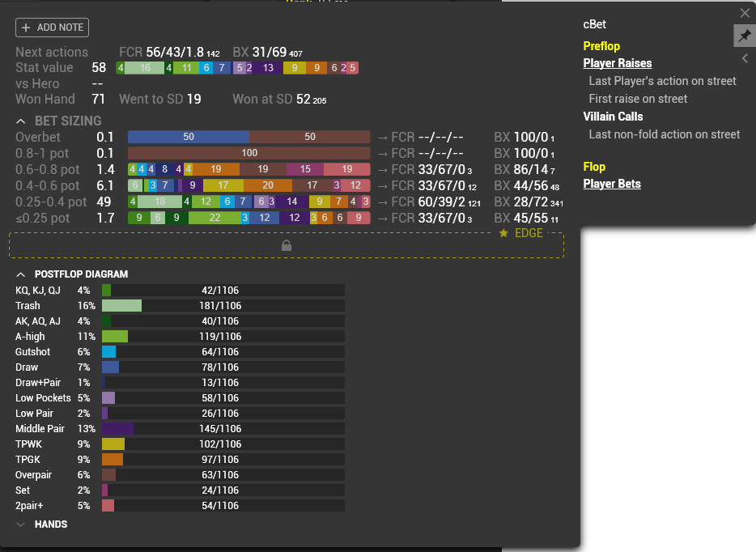The height and width of the screenshot is (552, 756).
Task: Click the Stat value 58 number
Action: pyautogui.click(x=99, y=68)
